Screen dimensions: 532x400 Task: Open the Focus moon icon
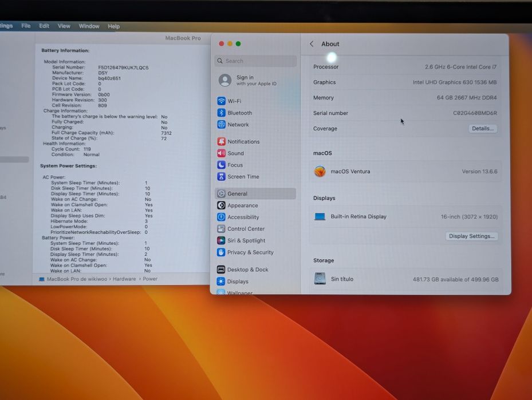(221, 165)
